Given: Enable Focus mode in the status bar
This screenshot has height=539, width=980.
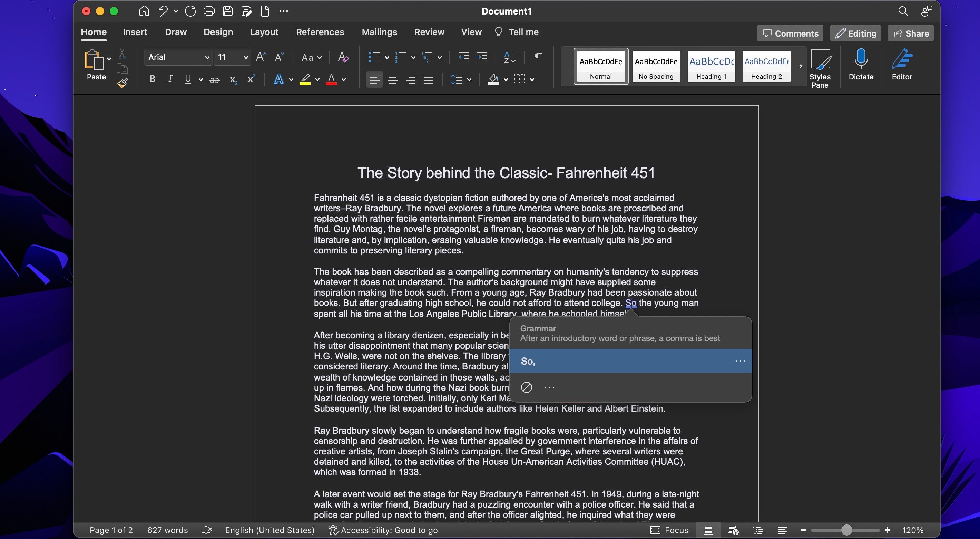Looking at the screenshot, I should coord(669,530).
